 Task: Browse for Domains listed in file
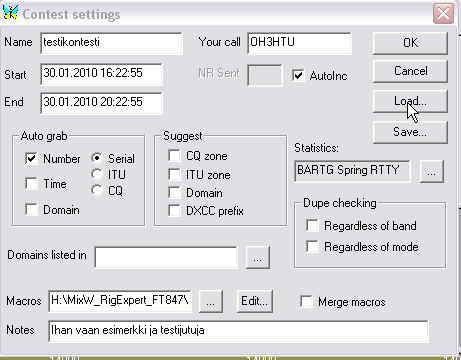(258, 257)
